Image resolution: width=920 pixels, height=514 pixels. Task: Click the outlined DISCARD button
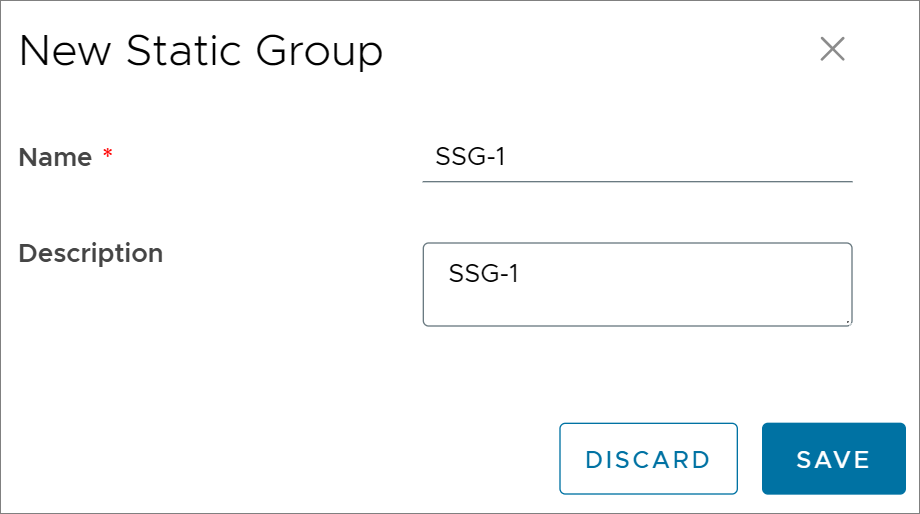(648, 459)
